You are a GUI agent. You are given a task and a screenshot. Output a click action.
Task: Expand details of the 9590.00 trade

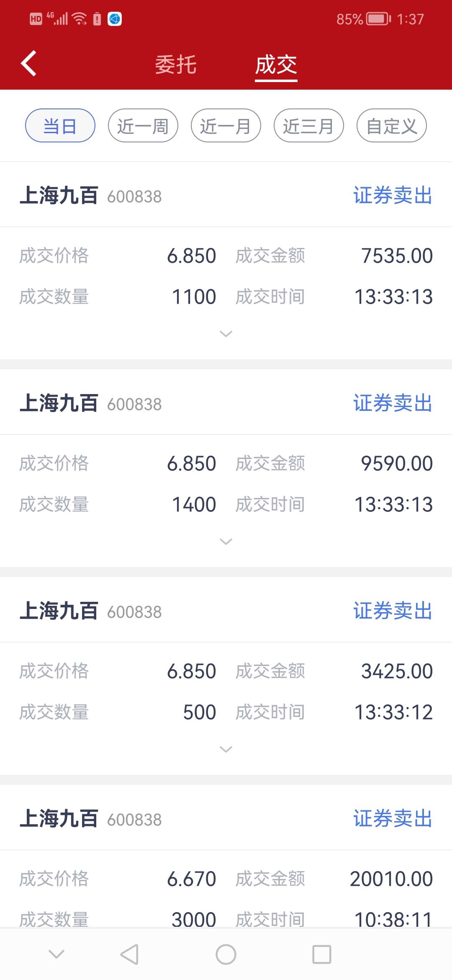[x=226, y=542]
